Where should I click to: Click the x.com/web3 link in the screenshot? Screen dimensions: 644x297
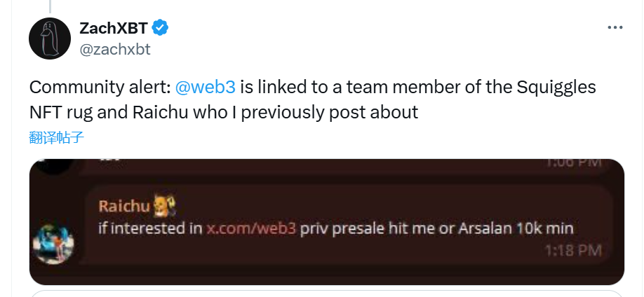point(251,228)
